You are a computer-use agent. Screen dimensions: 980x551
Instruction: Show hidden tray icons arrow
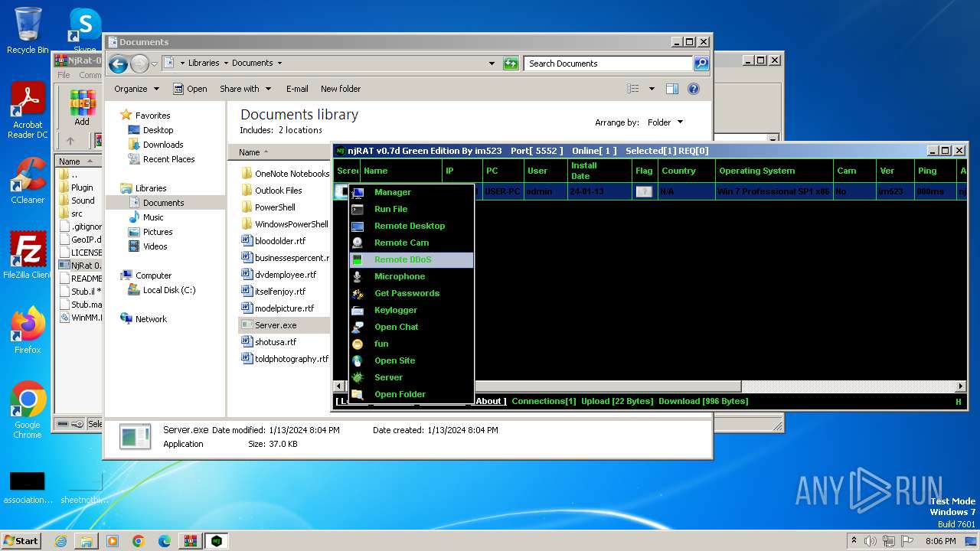pyautogui.click(x=854, y=541)
